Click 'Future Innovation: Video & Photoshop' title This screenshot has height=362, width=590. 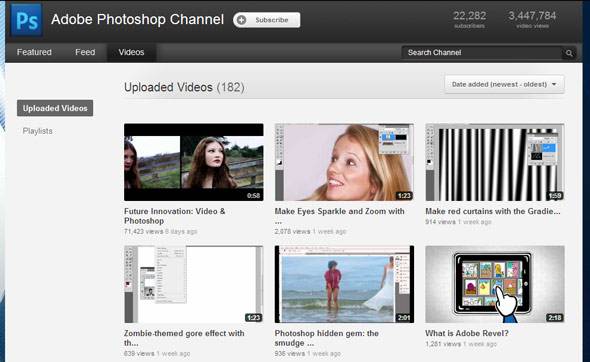pyautogui.click(x=175, y=216)
